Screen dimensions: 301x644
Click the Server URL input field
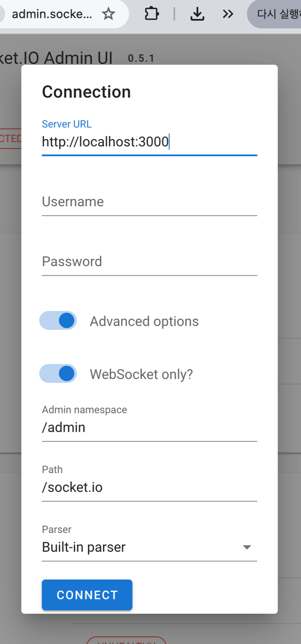(x=149, y=142)
